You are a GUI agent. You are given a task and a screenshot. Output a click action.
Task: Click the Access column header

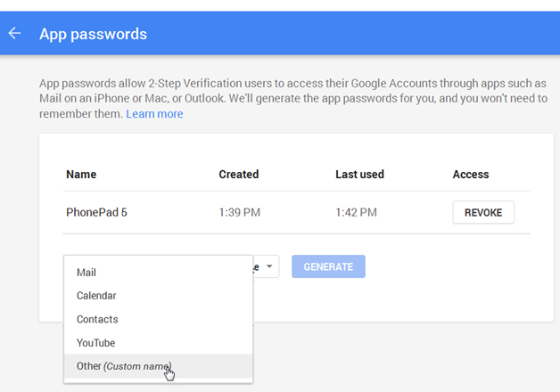point(471,174)
